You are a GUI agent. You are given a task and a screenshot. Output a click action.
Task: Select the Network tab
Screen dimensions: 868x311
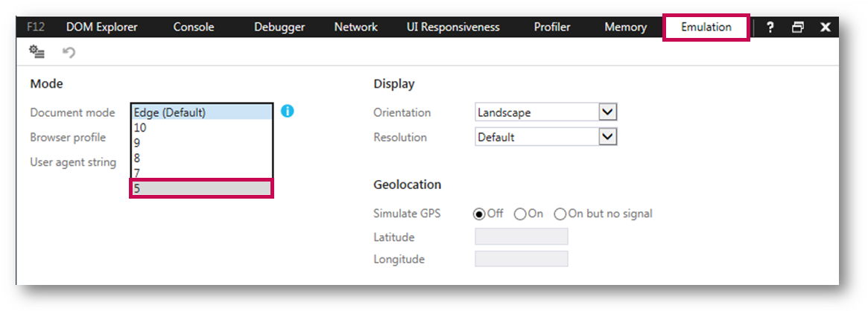[x=356, y=27]
